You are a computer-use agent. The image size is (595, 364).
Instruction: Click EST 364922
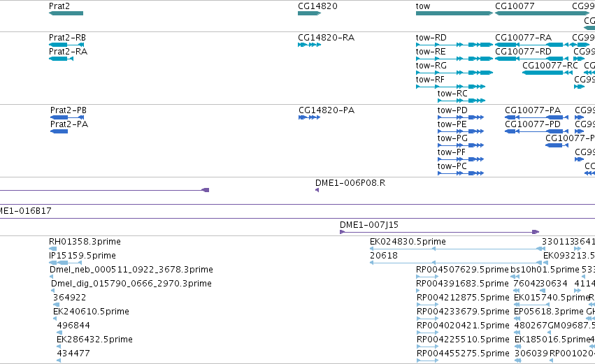click(56, 305)
